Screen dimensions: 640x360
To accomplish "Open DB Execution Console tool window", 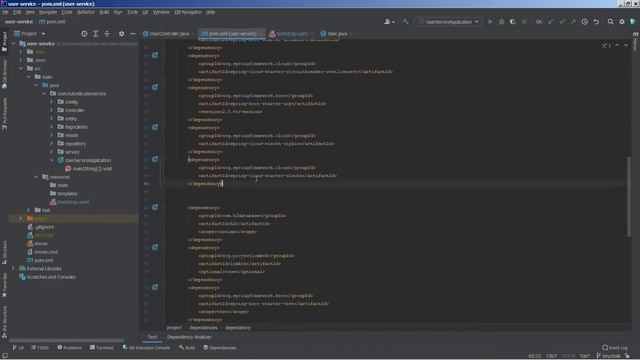I will tap(146, 348).
